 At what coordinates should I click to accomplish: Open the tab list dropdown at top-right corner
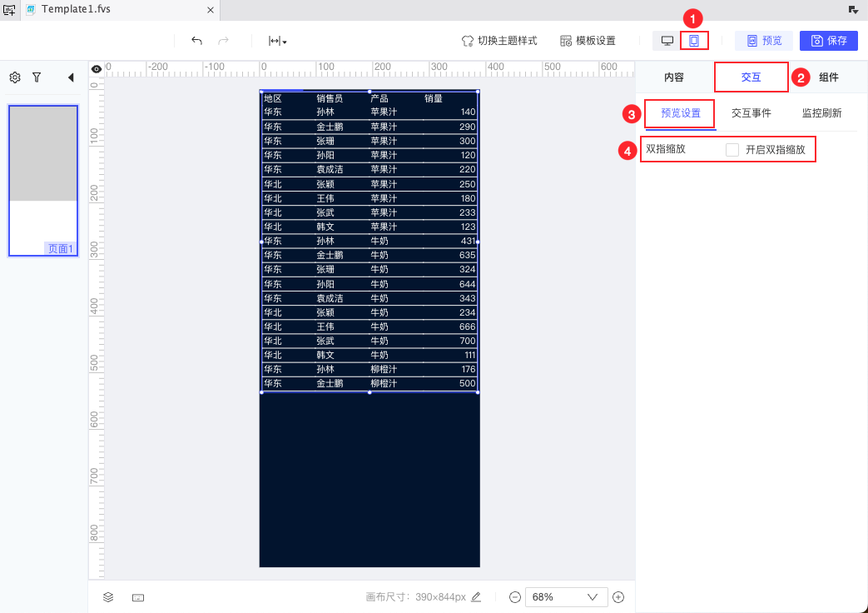(853, 9)
